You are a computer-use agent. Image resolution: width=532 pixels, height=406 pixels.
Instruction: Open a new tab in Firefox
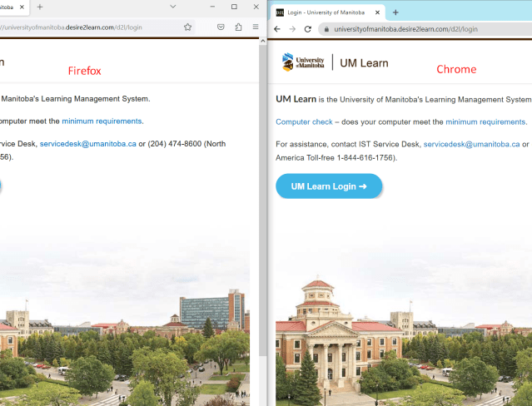point(40,7)
